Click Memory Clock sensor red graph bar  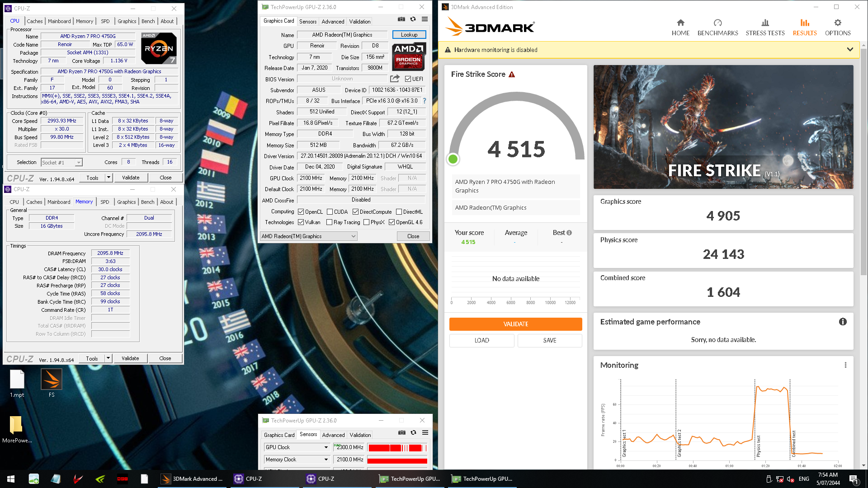pos(397,460)
